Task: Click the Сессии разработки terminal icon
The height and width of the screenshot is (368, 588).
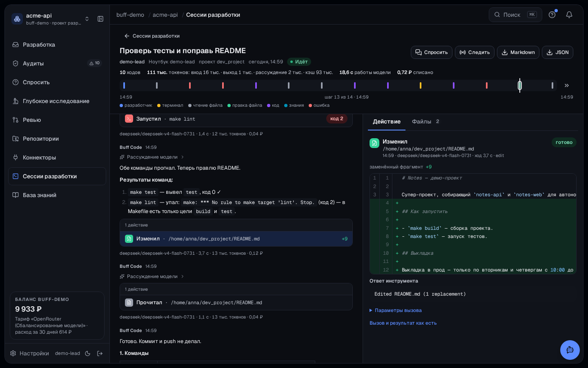Action: coord(16,176)
